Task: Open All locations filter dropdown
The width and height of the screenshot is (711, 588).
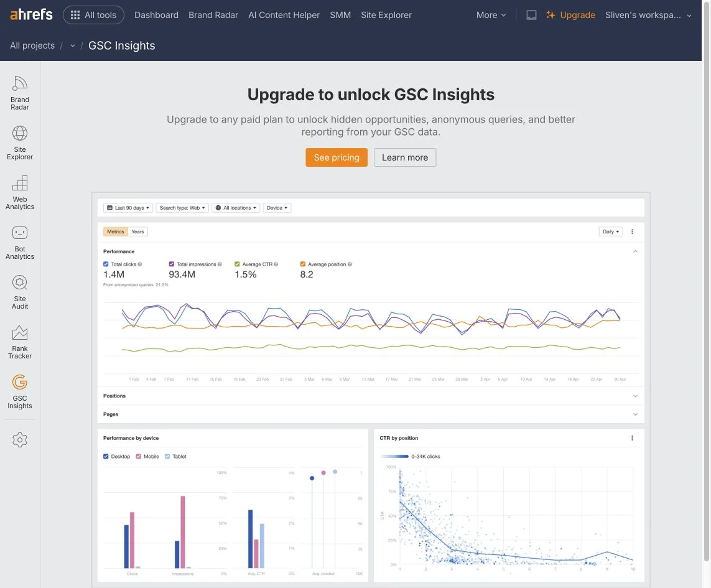Action: point(236,208)
